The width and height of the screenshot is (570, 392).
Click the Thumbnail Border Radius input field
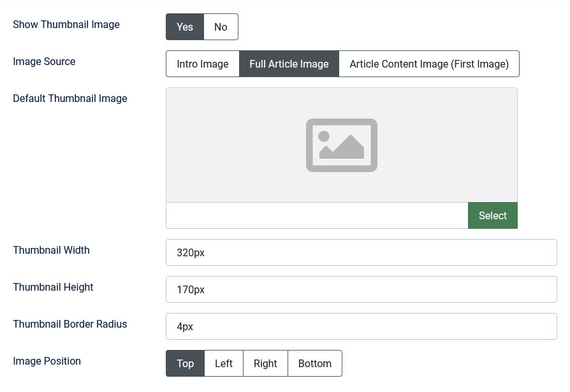[x=361, y=326]
